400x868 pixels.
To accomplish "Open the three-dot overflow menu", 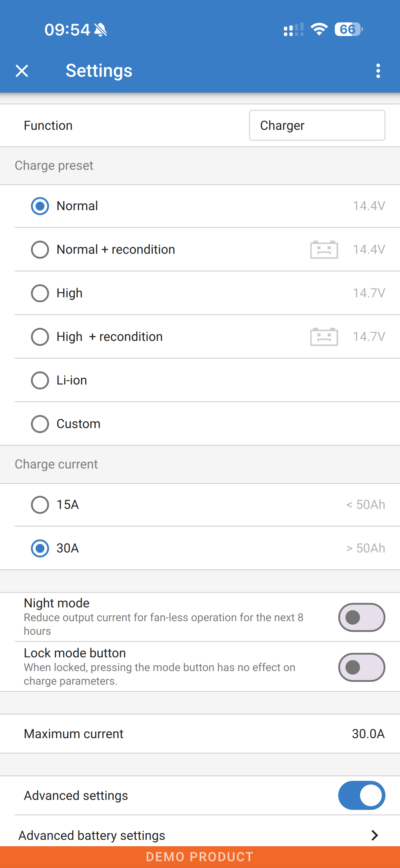I will pos(378,71).
